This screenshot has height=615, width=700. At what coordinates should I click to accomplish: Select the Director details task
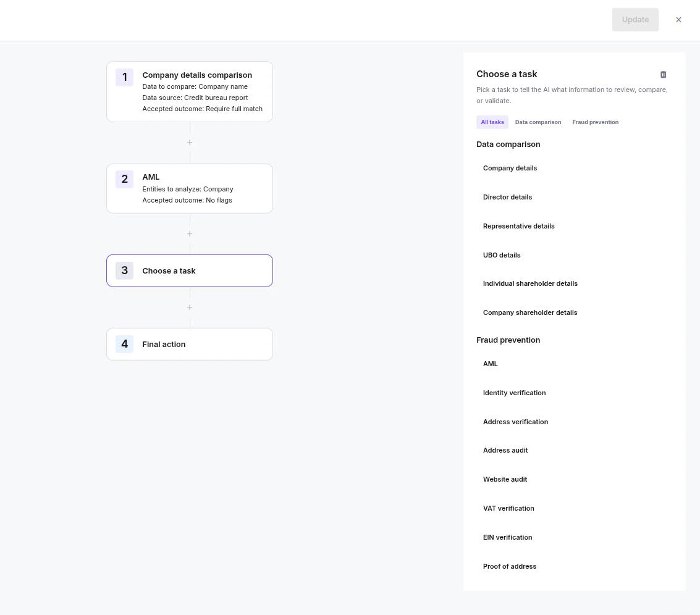[507, 196]
